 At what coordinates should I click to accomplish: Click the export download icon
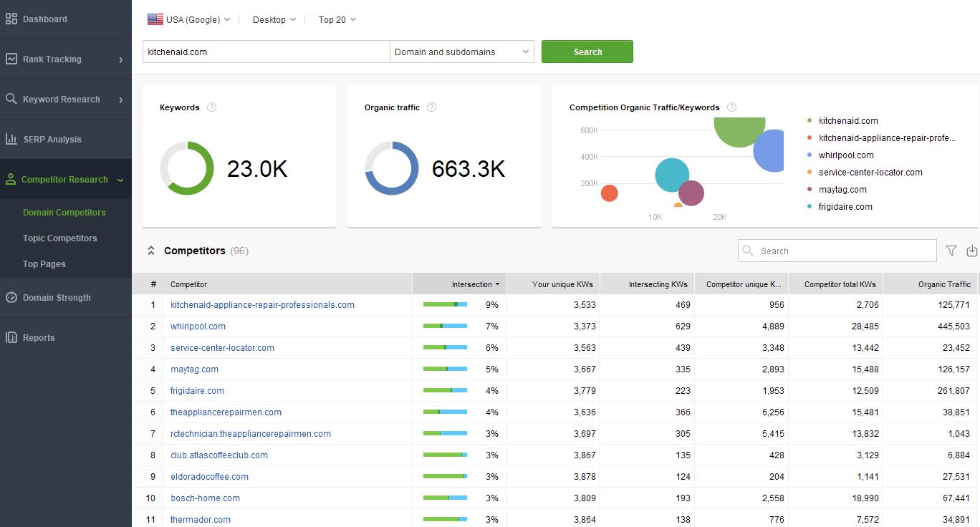tap(972, 251)
